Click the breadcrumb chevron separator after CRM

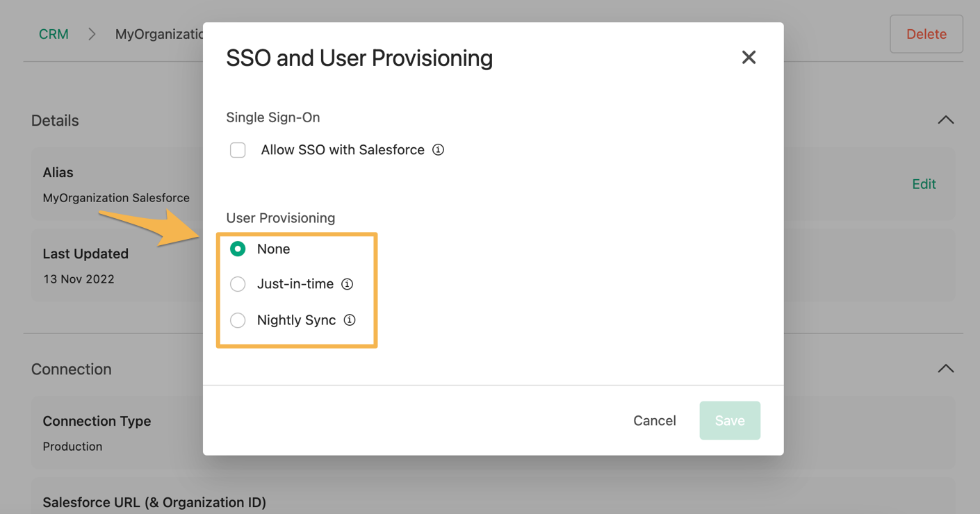92,34
